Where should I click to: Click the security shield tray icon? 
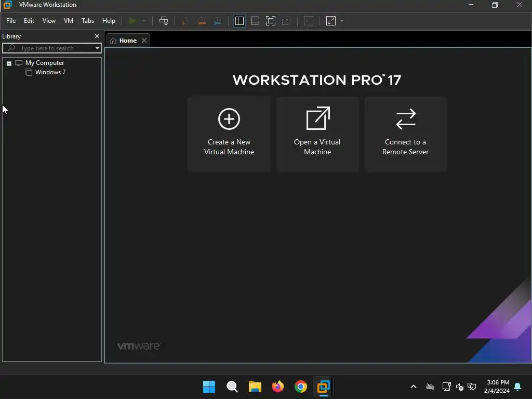472,387
